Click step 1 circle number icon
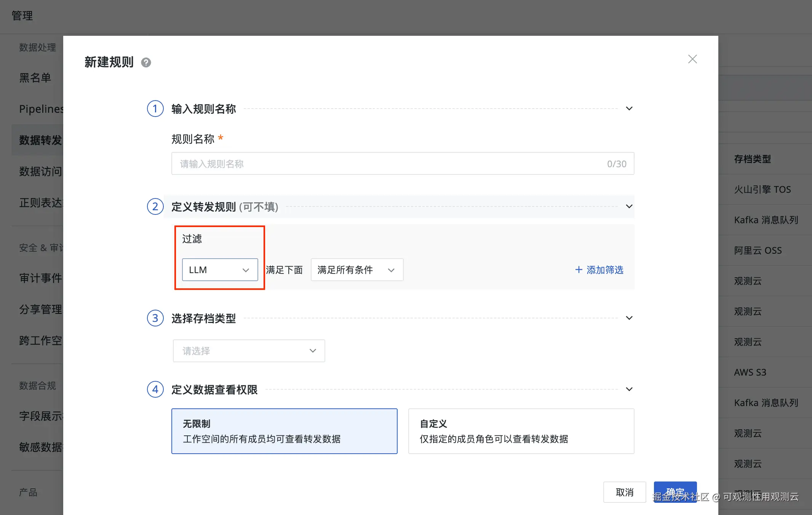This screenshot has width=812, height=515. pyautogui.click(x=155, y=109)
